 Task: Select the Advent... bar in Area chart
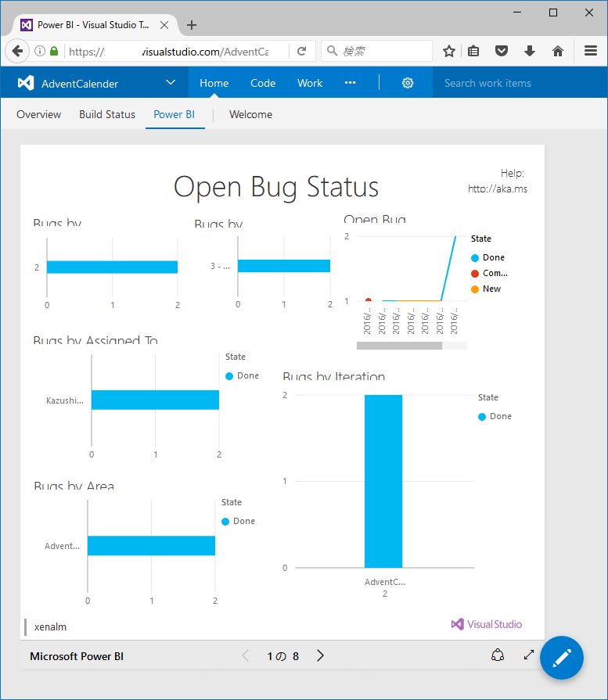click(x=151, y=546)
